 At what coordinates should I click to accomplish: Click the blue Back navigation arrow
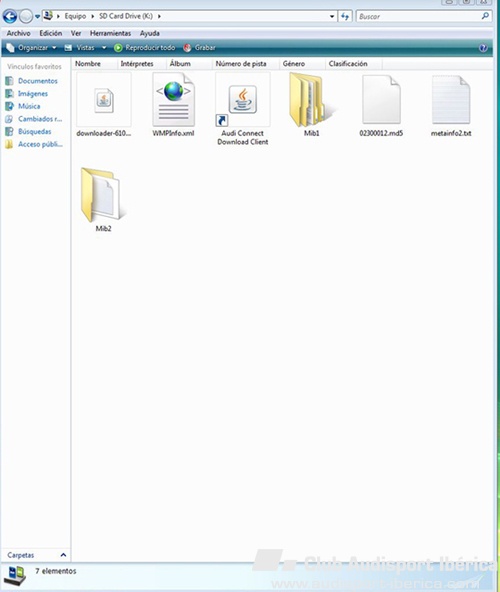[10, 16]
